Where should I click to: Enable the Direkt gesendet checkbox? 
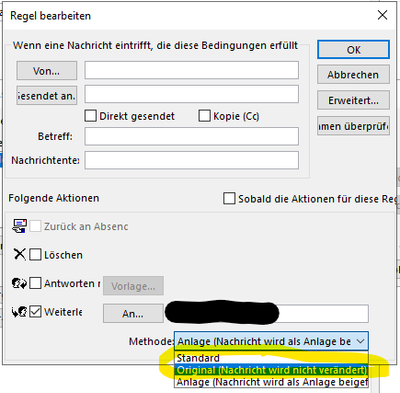coord(90,116)
